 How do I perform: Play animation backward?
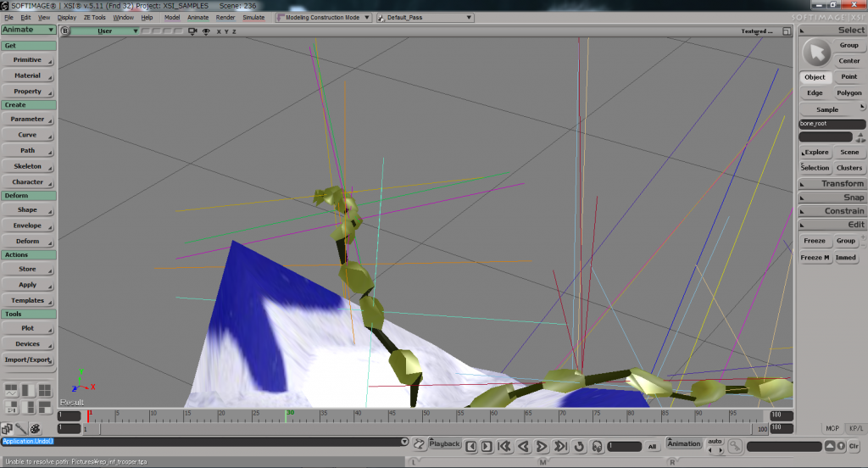523,447
